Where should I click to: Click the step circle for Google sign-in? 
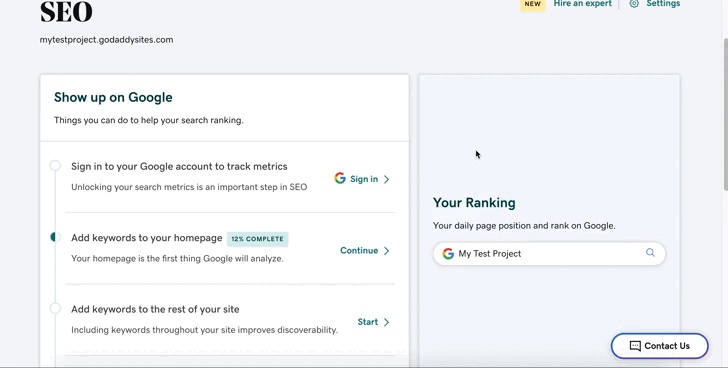[x=55, y=166]
